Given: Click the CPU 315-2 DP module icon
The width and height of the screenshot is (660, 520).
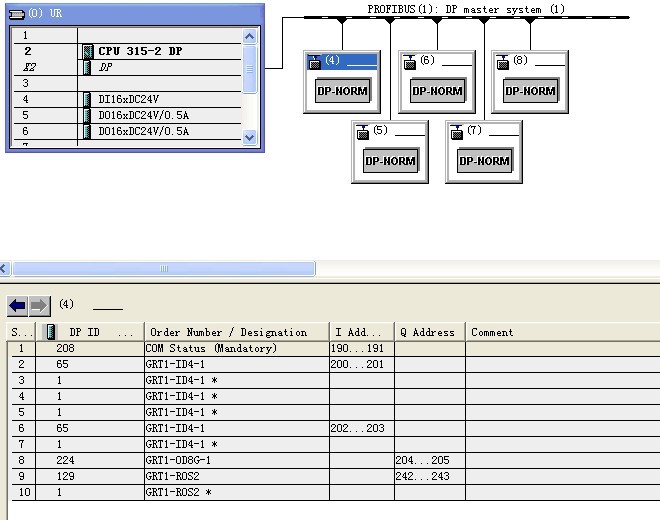Looking at the screenshot, I should tap(88, 51).
